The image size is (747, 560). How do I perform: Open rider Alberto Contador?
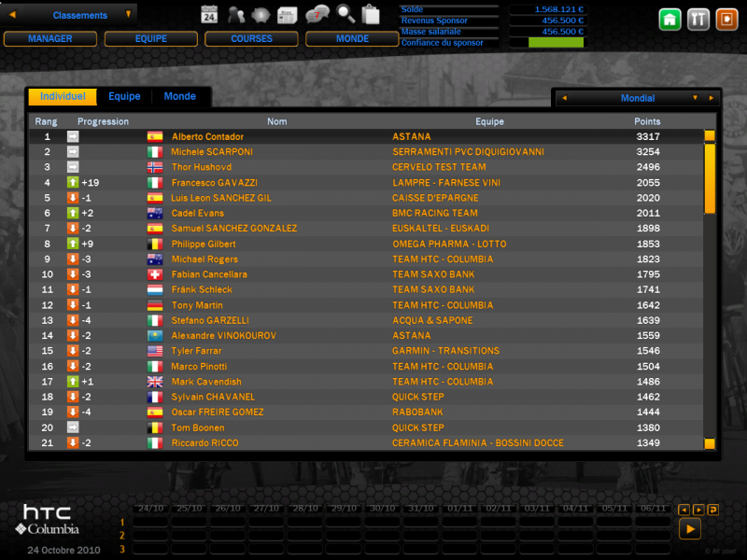(207, 136)
